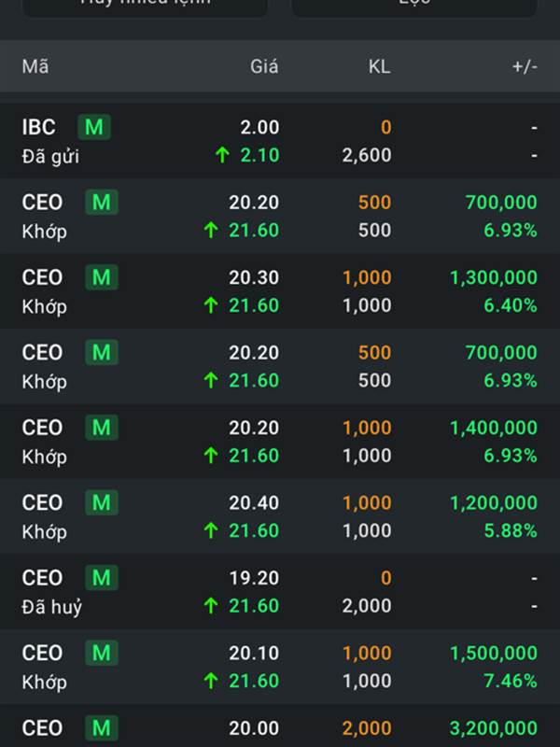The image size is (560, 747).
Task: Sort by the 'Giá' column header
Action: [x=264, y=66]
